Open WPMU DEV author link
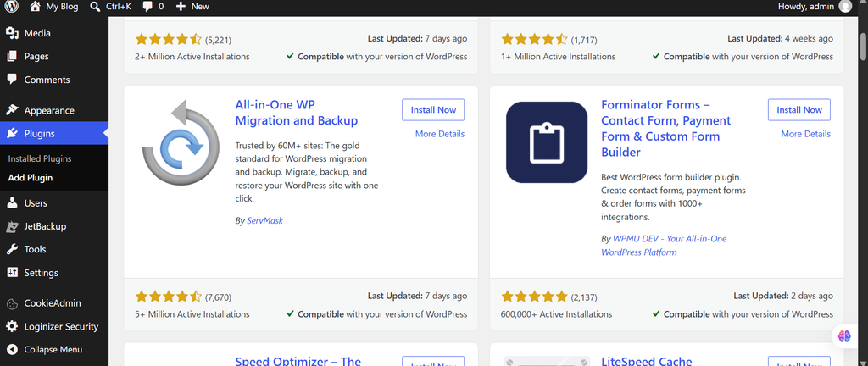The width and height of the screenshot is (868, 366). (664, 246)
